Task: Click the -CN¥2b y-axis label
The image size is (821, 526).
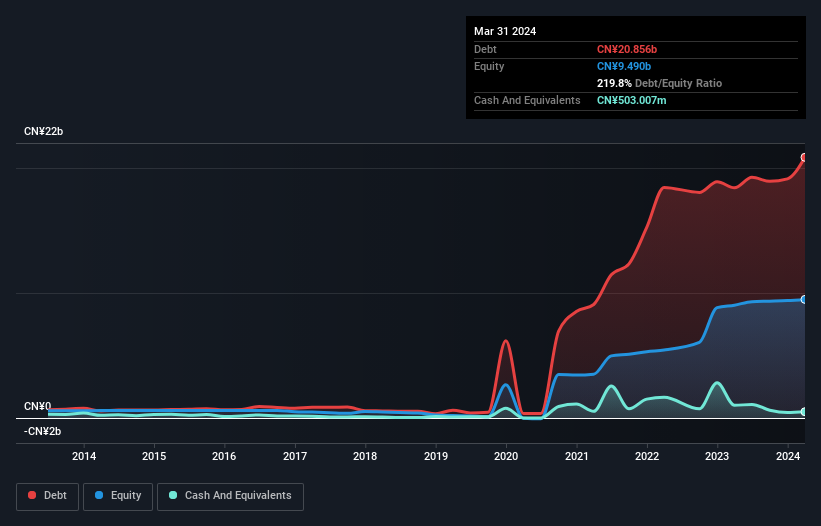Action: 42,431
